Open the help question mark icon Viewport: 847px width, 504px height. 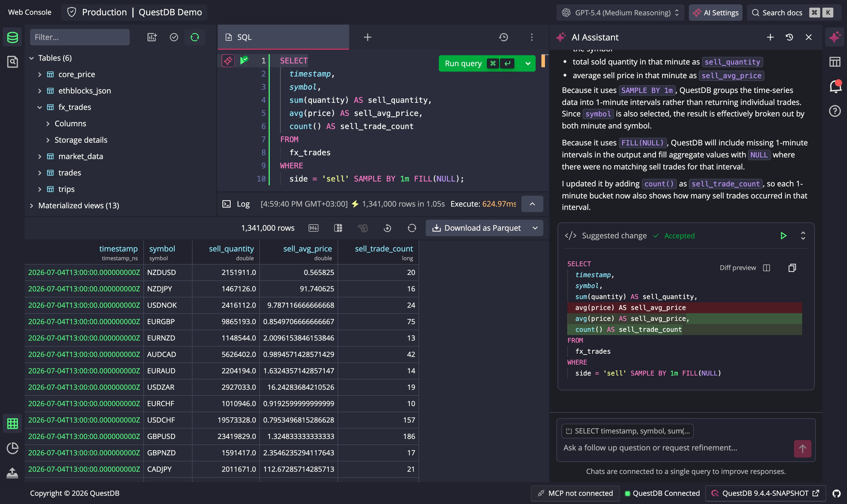click(x=835, y=111)
